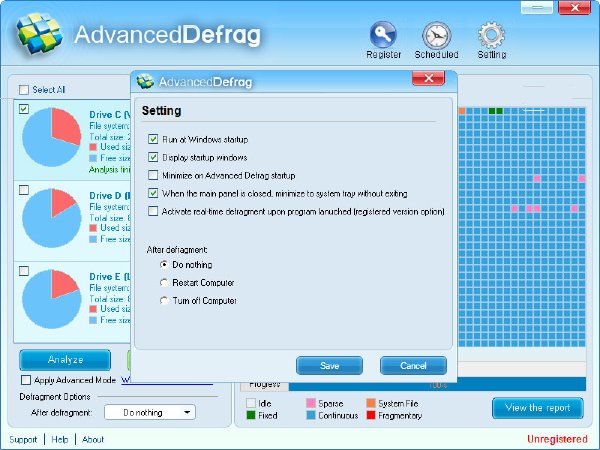
Task: Toggle Display startup windows checkbox
Action: [x=153, y=157]
